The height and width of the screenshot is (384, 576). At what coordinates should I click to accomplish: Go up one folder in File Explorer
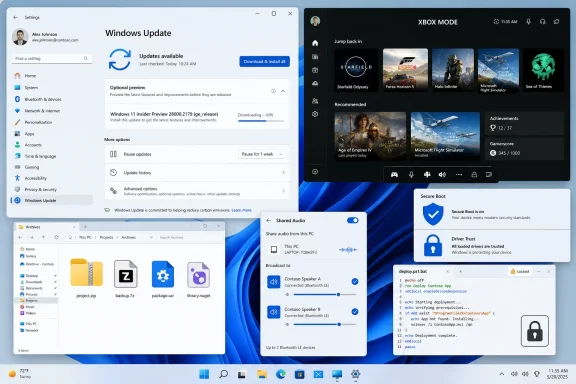pyautogui.click(x=43, y=237)
